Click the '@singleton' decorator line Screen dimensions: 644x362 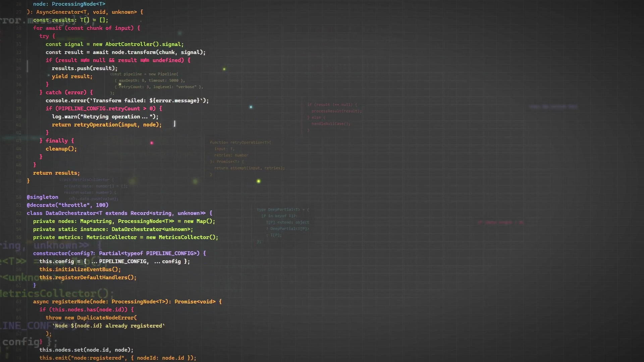tap(43, 197)
